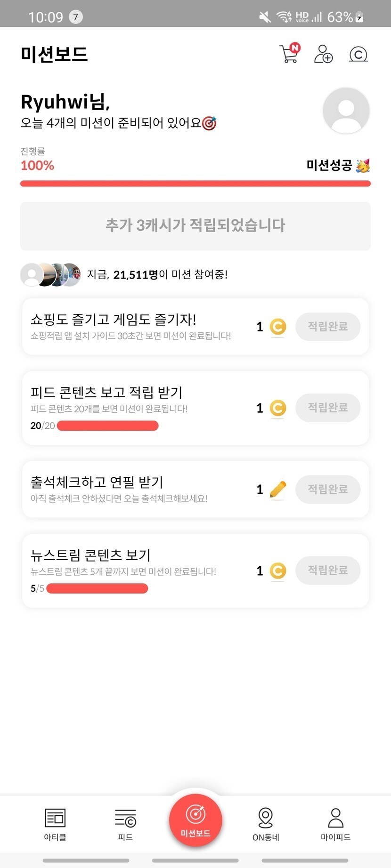The image size is (391, 868).
Task: Open the cash balance icon
Action: tap(358, 55)
